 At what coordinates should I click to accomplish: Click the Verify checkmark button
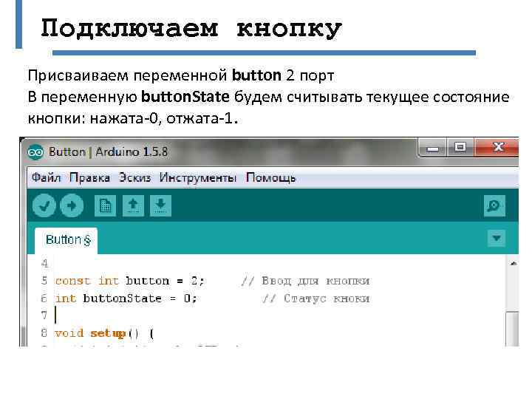coord(44,205)
